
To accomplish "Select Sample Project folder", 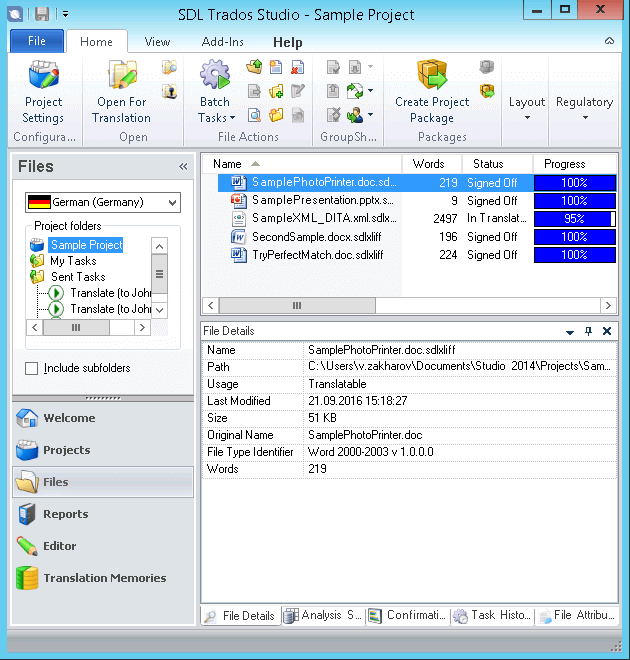I will [86, 245].
